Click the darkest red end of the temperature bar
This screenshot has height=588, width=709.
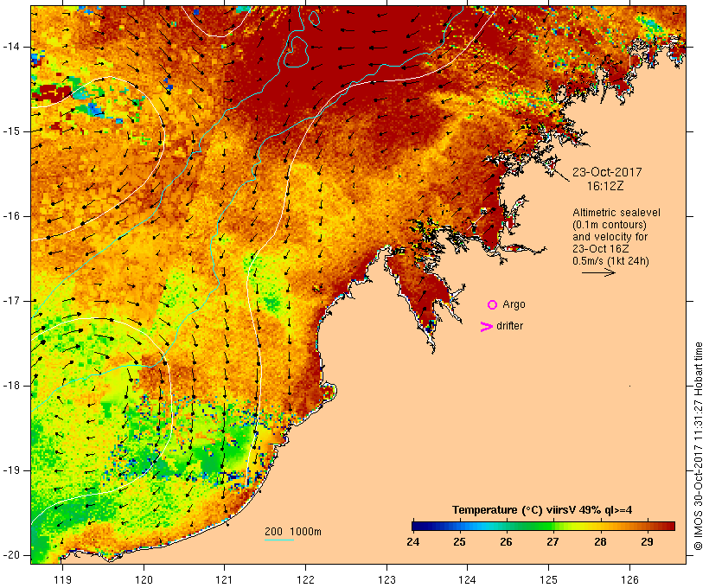670,526
